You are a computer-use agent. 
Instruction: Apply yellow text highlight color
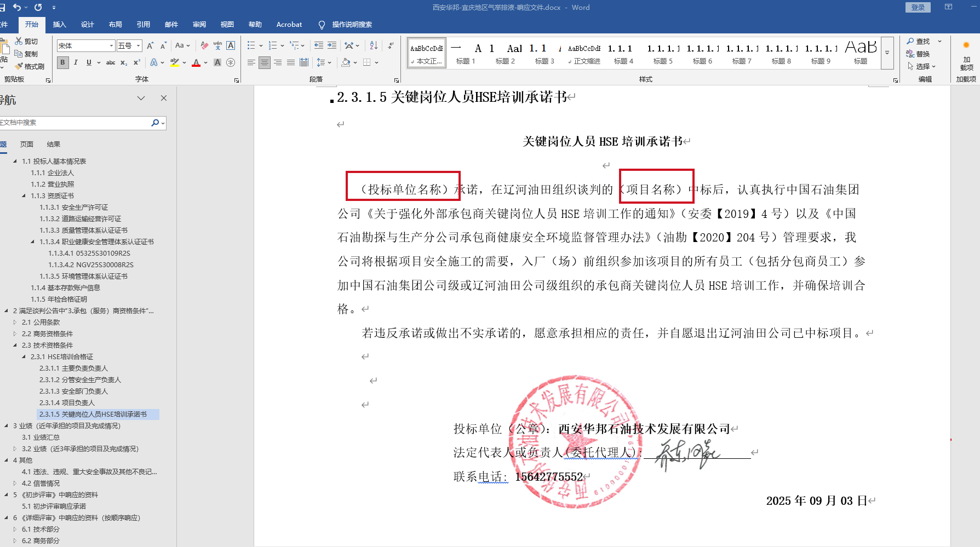(175, 62)
